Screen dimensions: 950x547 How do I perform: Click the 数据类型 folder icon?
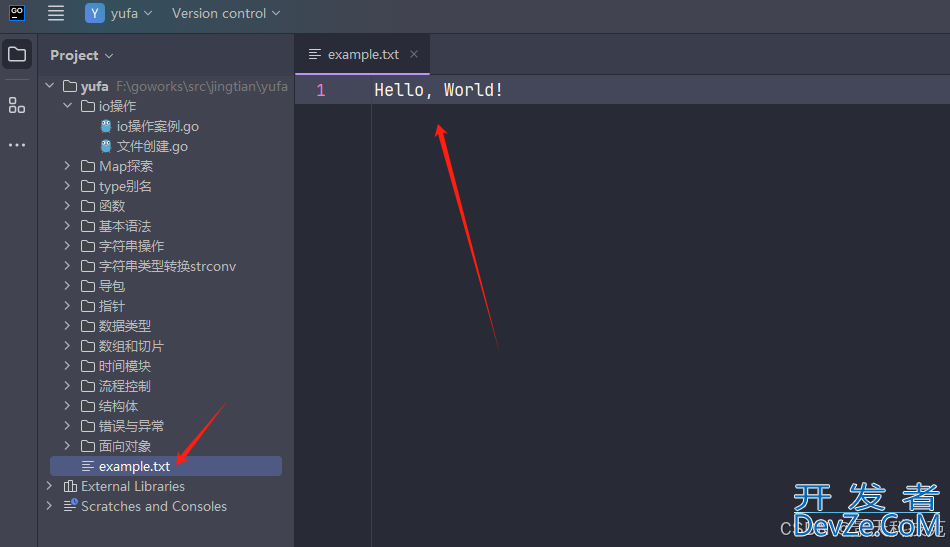(88, 326)
